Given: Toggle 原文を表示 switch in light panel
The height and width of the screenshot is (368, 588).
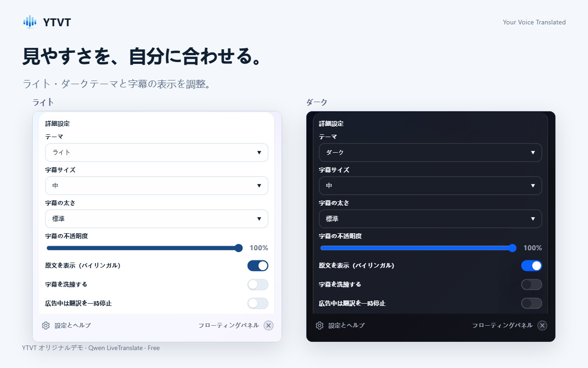Looking at the screenshot, I should [x=258, y=265].
